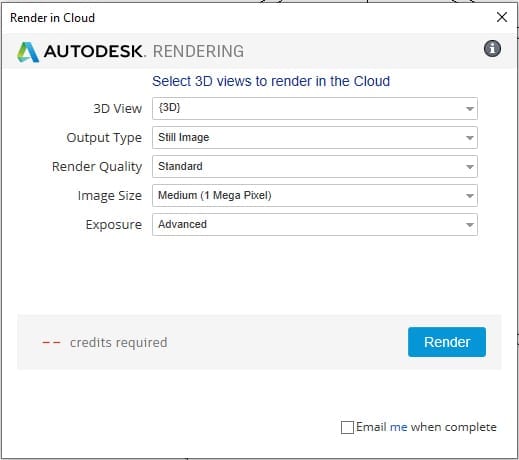Click the Render in Cloud title text

pos(52,18)
